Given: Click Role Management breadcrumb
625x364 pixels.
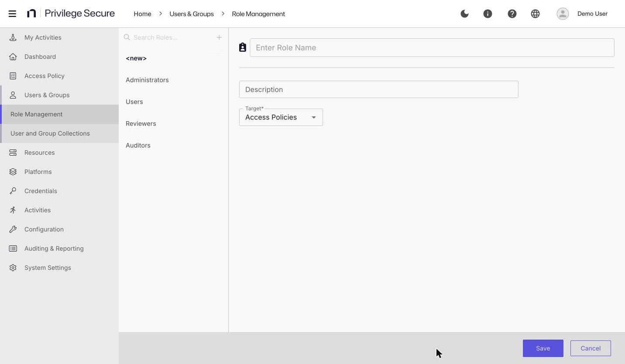Looking at the screenshot, I should 258,14.
